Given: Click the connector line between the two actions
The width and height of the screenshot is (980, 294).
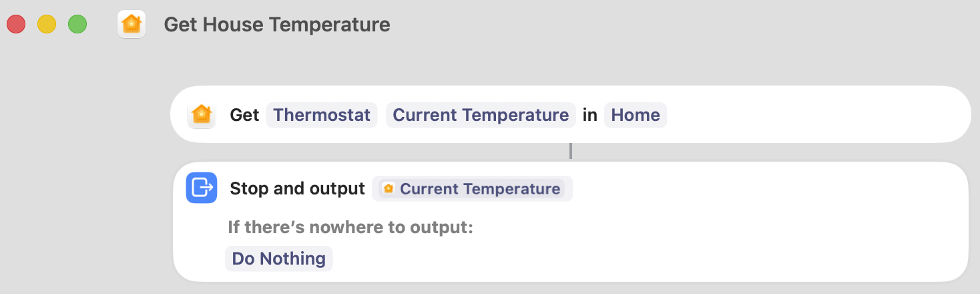Looking at the screenshot, I should [571, 152].
